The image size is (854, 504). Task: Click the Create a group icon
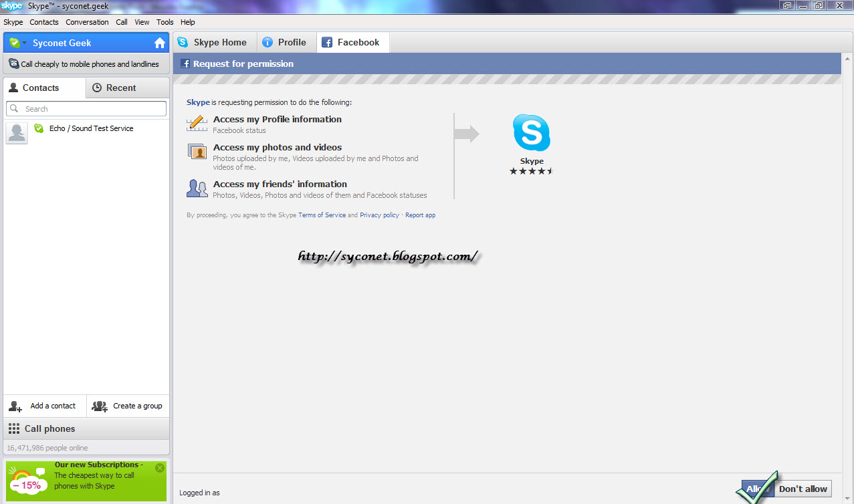click(x=99, y=406)
